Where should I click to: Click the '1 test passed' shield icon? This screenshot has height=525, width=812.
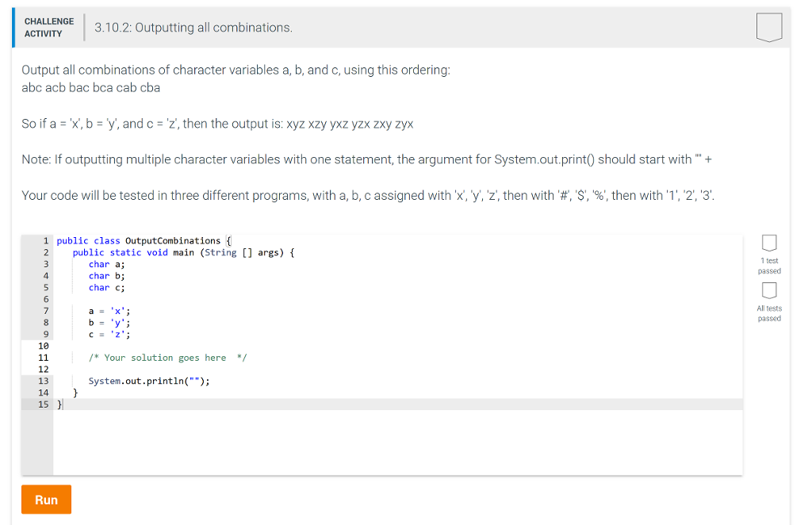click(768, 243)
